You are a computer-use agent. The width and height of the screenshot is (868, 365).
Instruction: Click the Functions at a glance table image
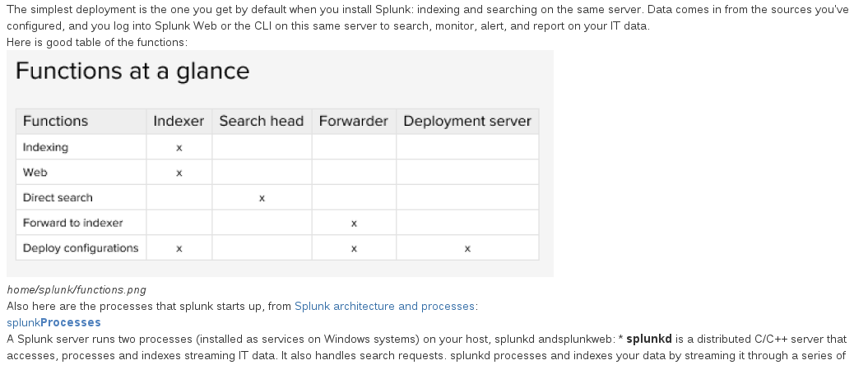[280, 164]
